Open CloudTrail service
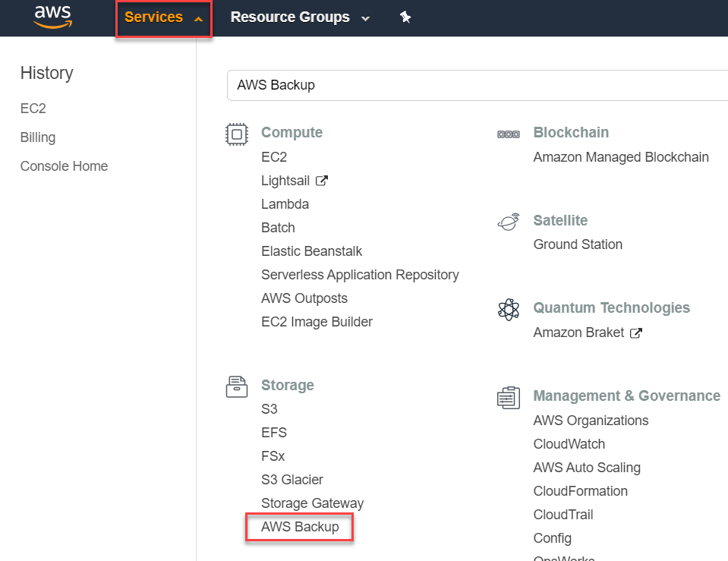Screen dimensions: 728x561 point(563,515)
